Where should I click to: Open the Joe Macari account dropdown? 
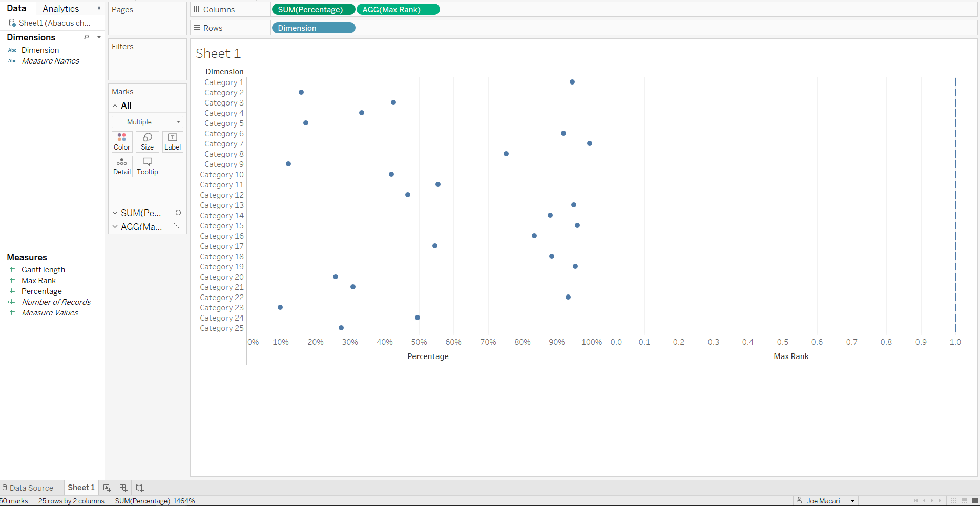(x=852, y=500)
